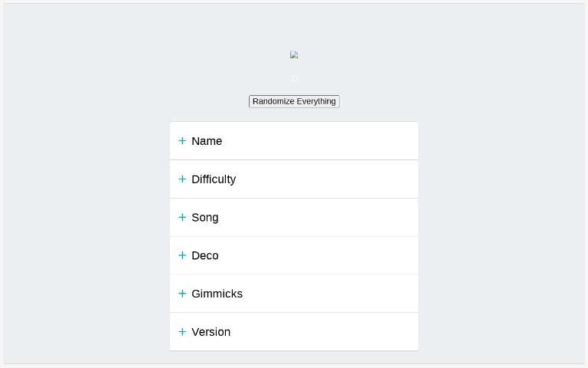588x368 pixels.
Task: Click the faint icon above Randomize button
Action: (295, 78)
